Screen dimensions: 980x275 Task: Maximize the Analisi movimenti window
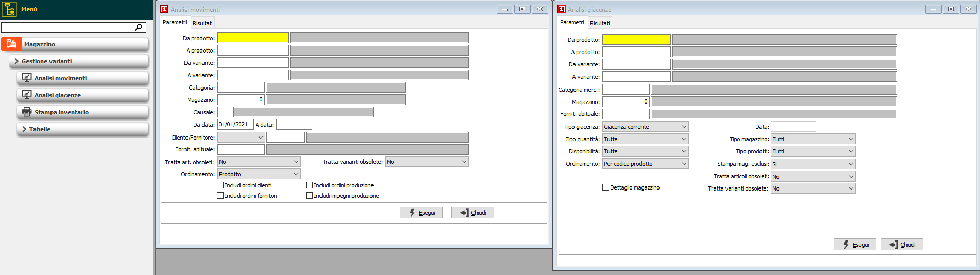pos(522,9)
